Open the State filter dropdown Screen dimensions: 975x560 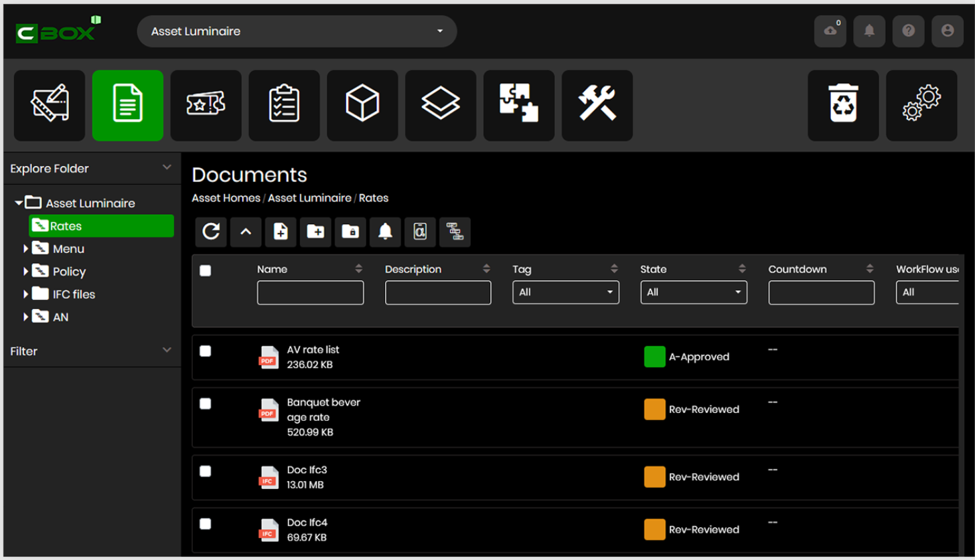click(x=693, y=292)
